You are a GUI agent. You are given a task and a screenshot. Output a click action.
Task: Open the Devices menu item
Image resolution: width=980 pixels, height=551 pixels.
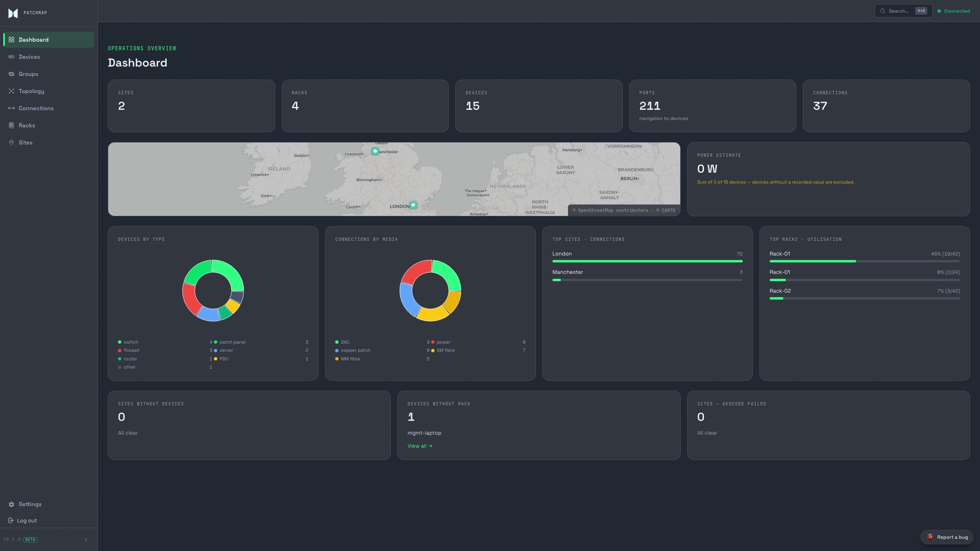point(49,57)
